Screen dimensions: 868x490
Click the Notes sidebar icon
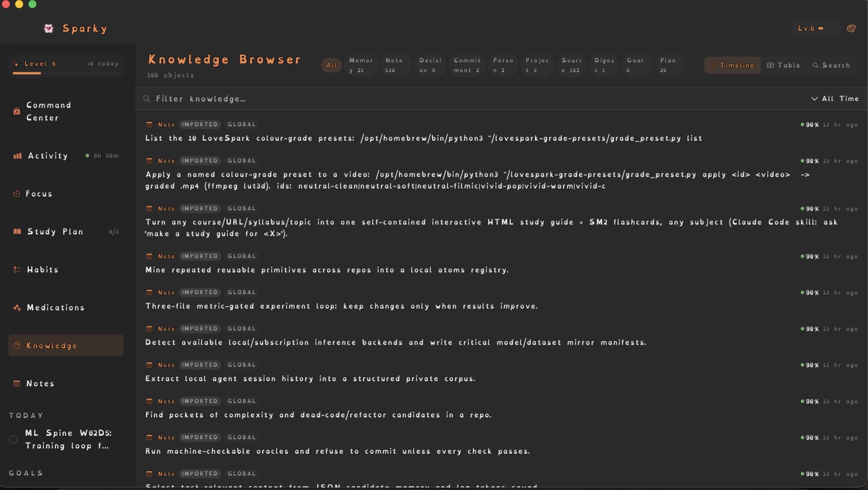pos(17,383)
